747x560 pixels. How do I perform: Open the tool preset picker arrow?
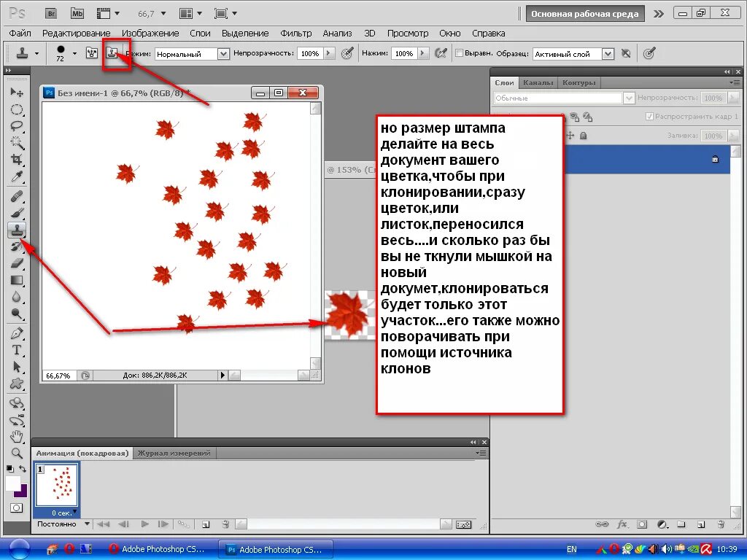(x=36, y=54)
